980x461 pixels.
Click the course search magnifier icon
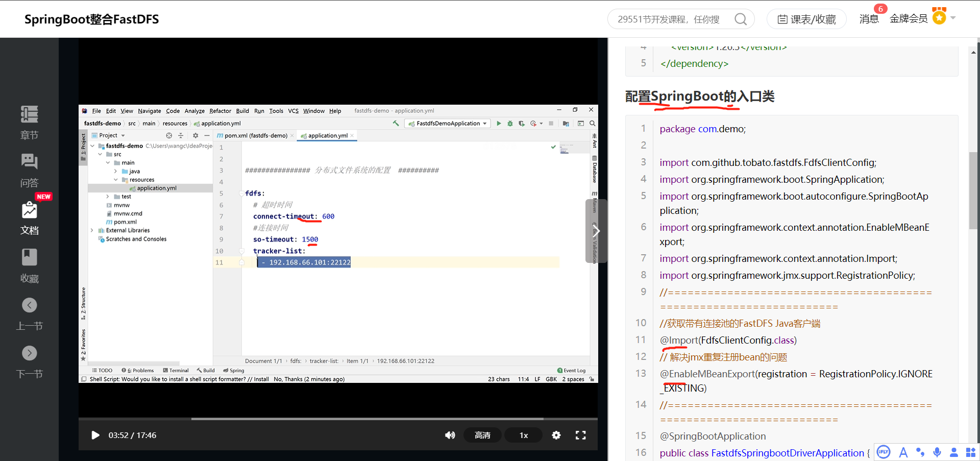click(x=741, y=19)
